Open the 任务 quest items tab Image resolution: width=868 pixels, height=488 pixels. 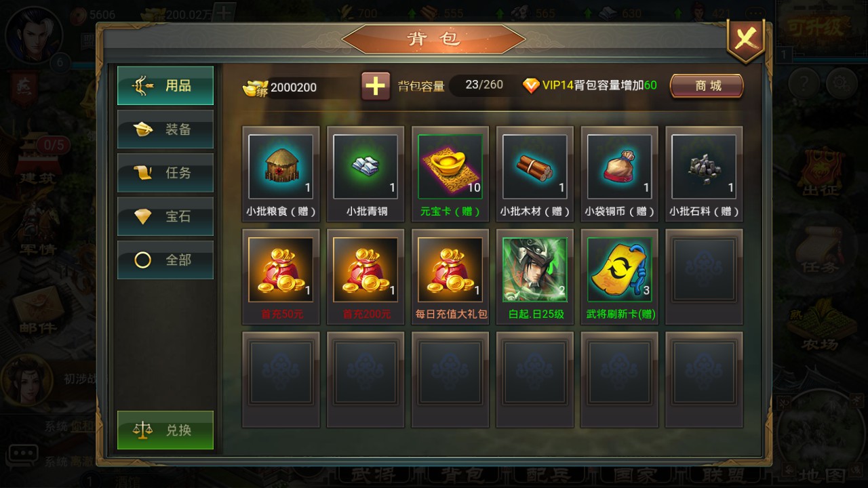click(165, 173)
